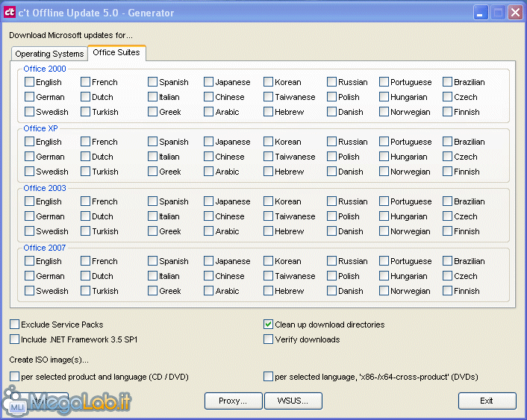Enable Include .NET Framework 3.5 SP1
This screenshot has width=527, height=420.
[15, 339]
